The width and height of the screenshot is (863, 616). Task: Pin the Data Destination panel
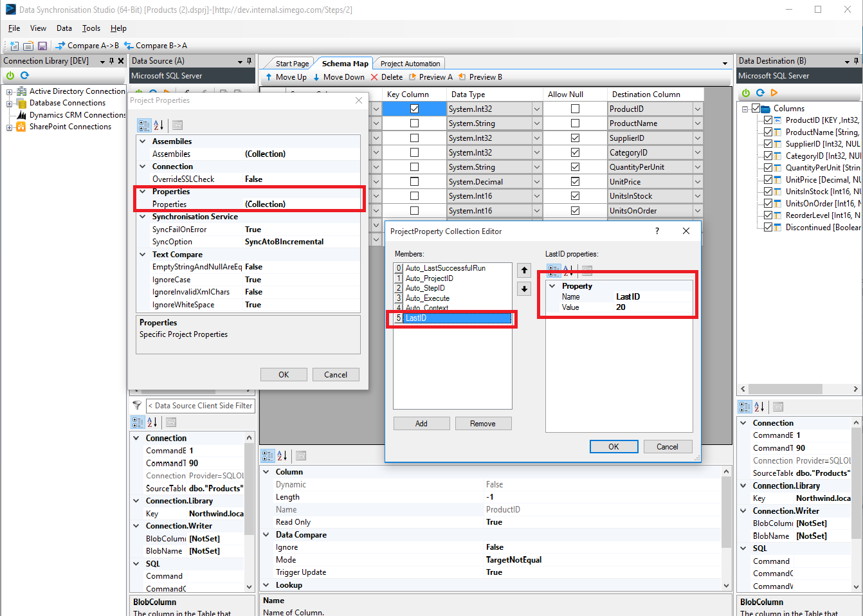pos(856,61)
